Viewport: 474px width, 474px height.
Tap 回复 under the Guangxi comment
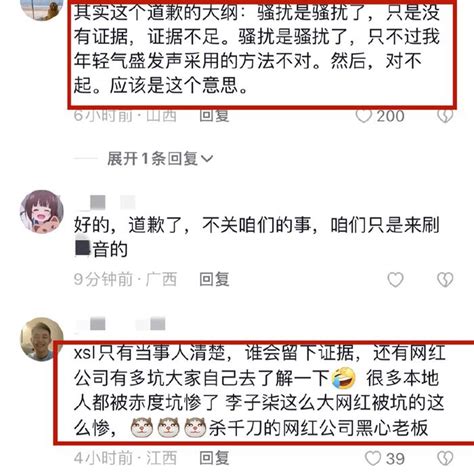click(x=214, y=279)
